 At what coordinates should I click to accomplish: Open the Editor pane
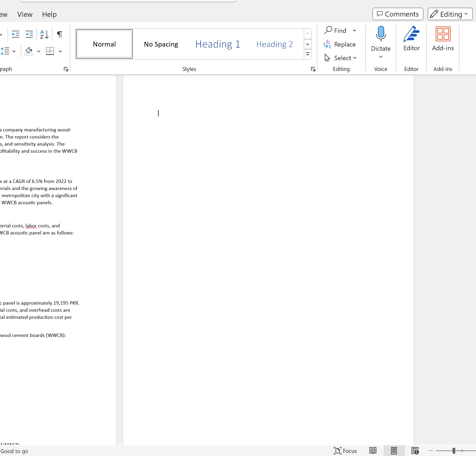pos(411,39)
